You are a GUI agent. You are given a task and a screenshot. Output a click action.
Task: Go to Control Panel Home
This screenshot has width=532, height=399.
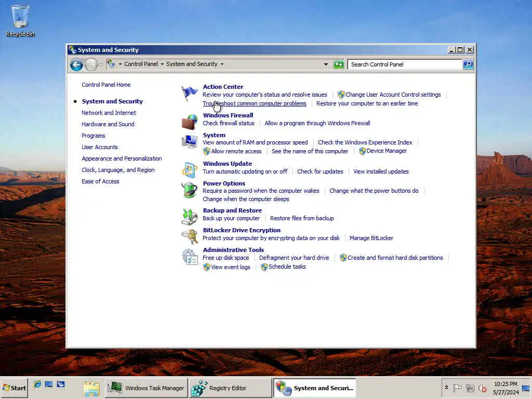point(106,85)
